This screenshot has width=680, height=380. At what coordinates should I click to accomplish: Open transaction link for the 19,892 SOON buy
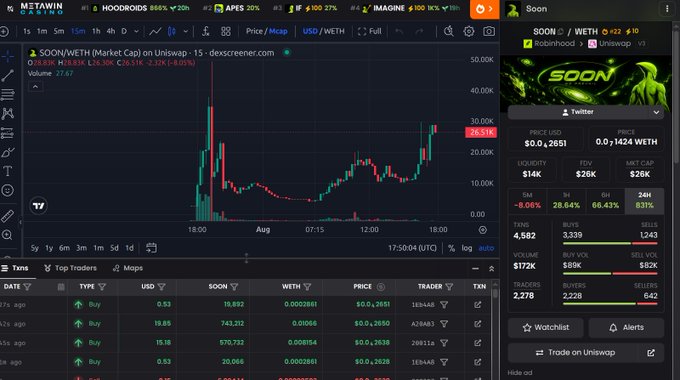pyautogui.click(x=477, y=305)
